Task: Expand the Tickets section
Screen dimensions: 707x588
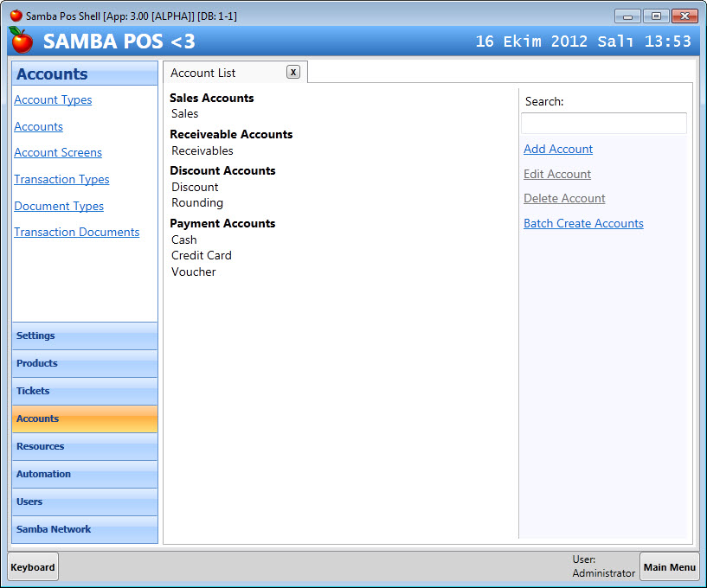Action: [x=85, y=391]
